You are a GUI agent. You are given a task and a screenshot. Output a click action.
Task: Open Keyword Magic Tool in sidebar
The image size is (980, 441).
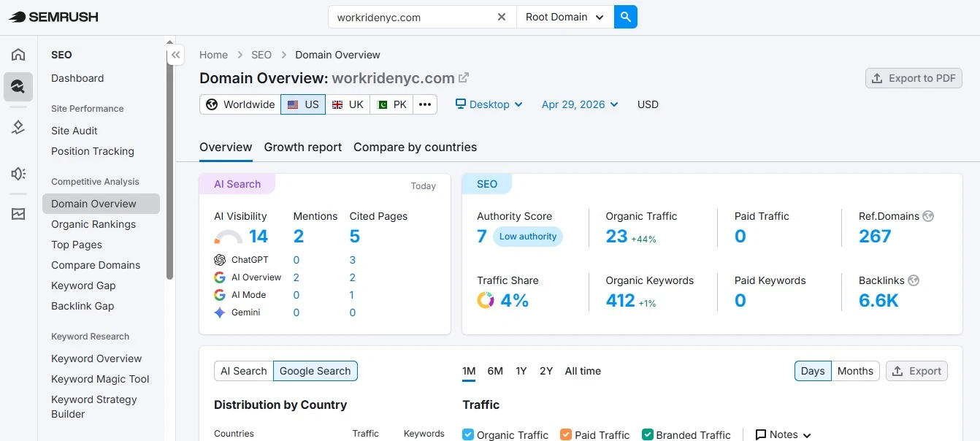pyautogui.click(x=102, y=379)
